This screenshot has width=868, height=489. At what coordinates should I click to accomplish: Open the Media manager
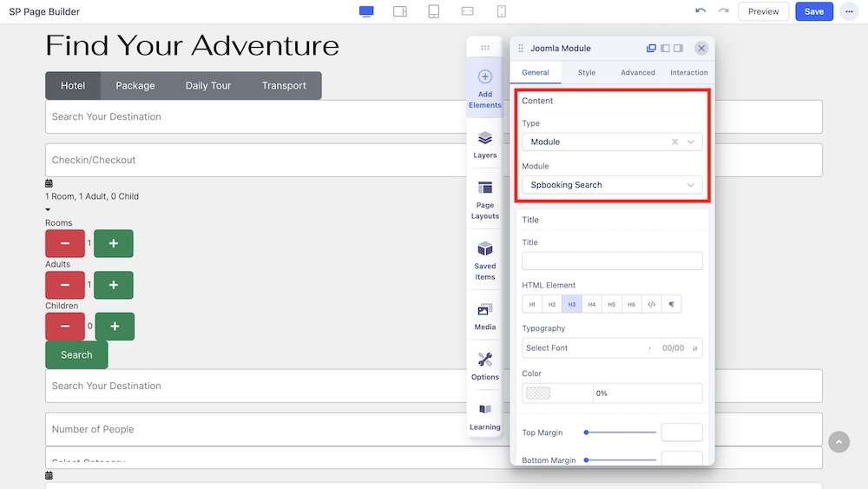(484, 315)
